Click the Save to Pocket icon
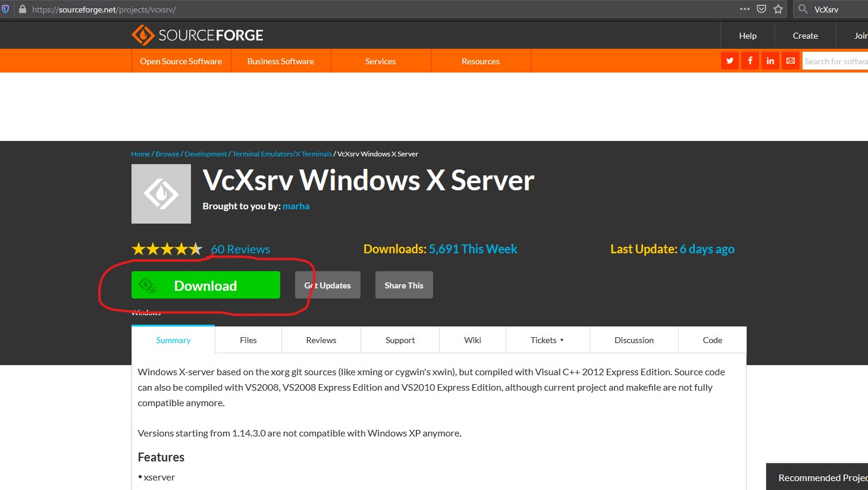The image size is (868, 490). click(762, 9)
